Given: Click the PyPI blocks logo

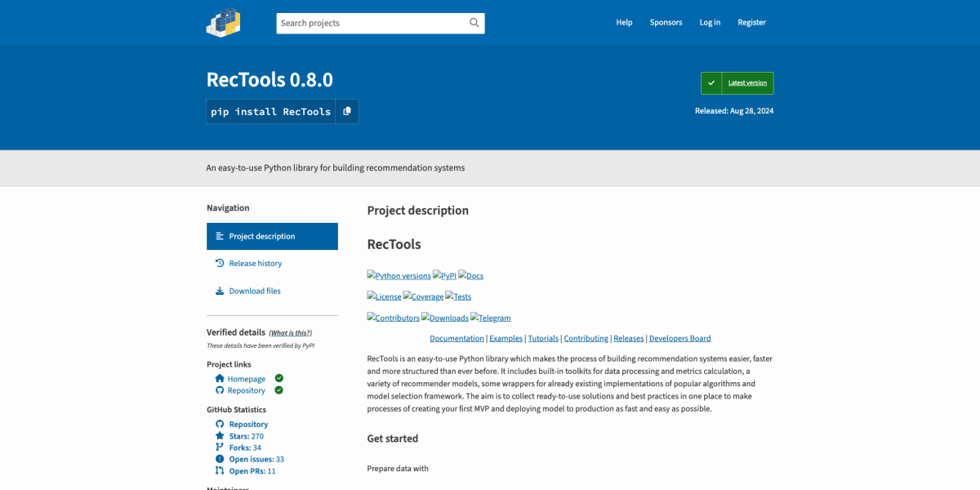Looking at the screenshot, I should pos(222,22).
